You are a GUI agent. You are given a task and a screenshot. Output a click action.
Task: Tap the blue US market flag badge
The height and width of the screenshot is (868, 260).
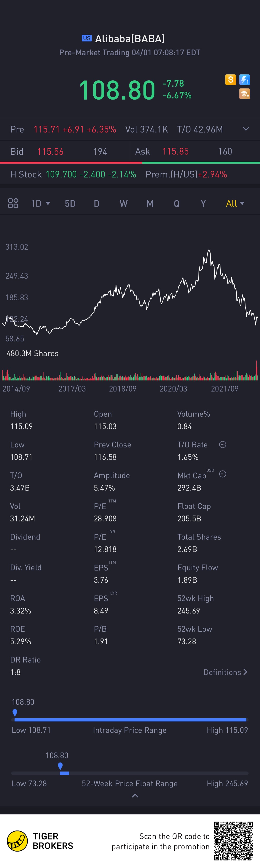pos(87,38)
